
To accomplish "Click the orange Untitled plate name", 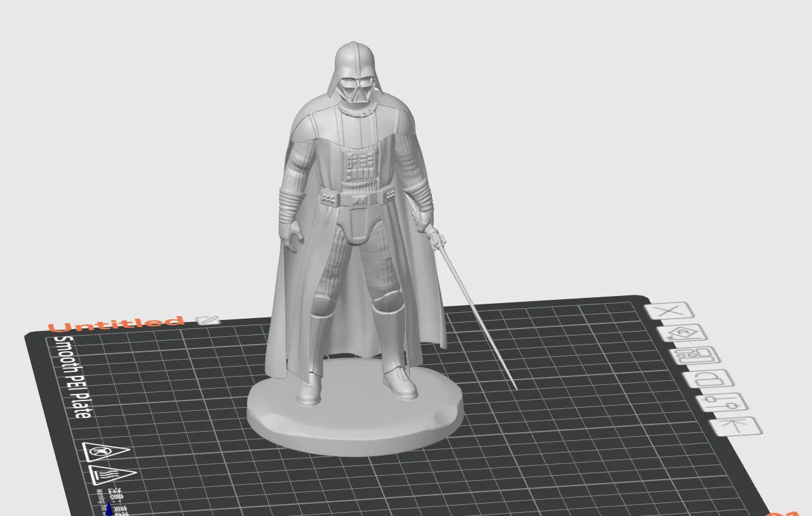I will [x=117, y=324].
